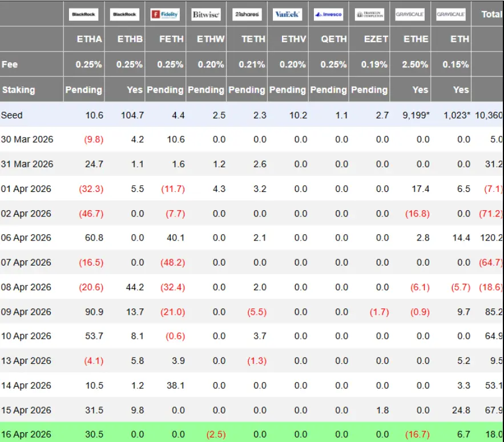Click the Staking row label

(x=19, y=90)
